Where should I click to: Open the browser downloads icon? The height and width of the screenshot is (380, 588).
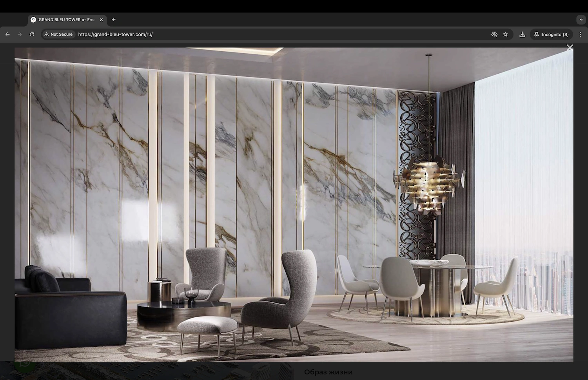click(522, 34)
